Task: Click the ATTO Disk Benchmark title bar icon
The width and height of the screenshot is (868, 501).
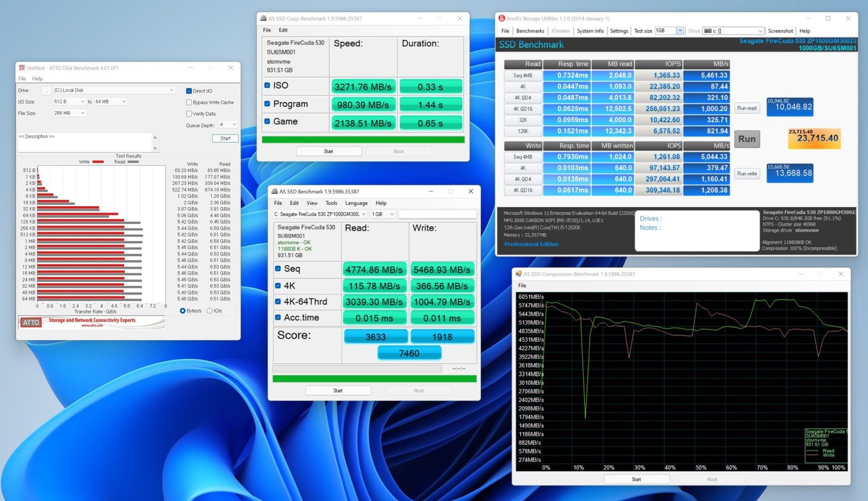Action: (x=22, y=68)
